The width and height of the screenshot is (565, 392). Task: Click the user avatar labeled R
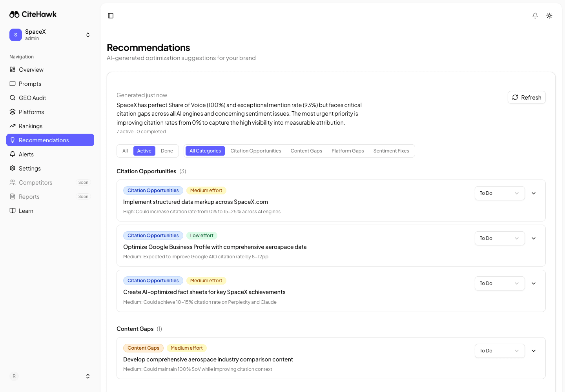click(x=14, y=376)
